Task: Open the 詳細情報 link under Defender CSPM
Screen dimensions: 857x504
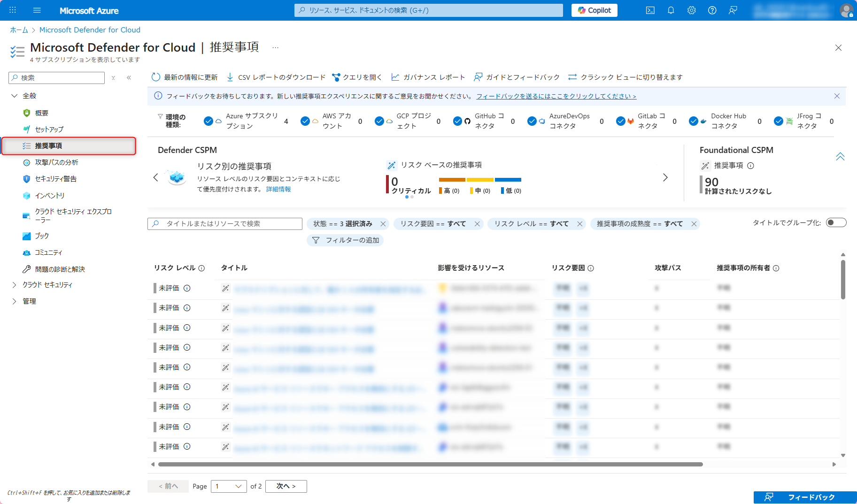Action: coord(279,189)
